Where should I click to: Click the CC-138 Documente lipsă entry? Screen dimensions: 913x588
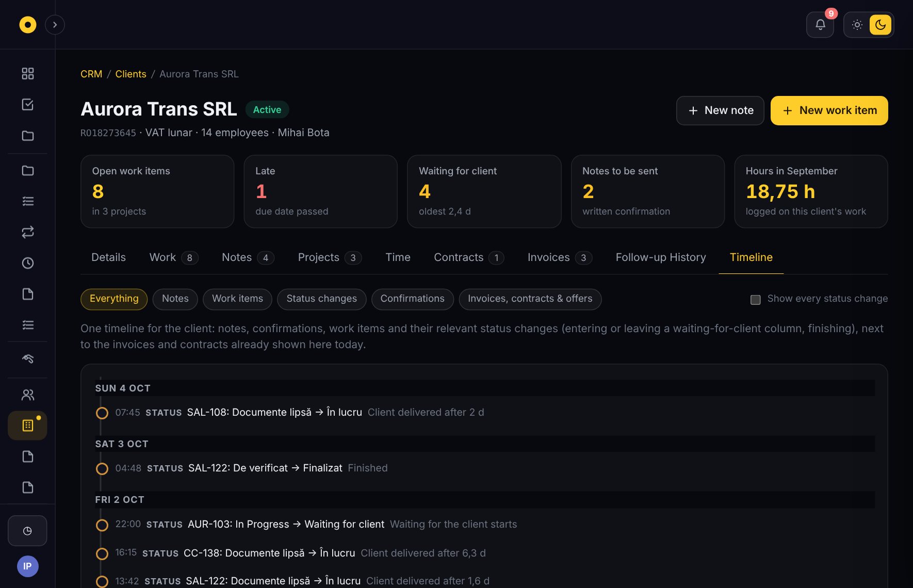click(269, 553)
